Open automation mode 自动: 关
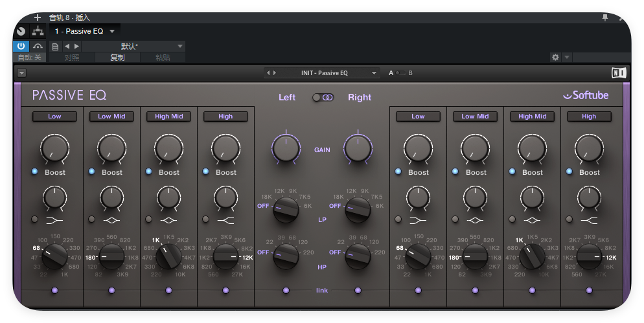 click(30, 58)
